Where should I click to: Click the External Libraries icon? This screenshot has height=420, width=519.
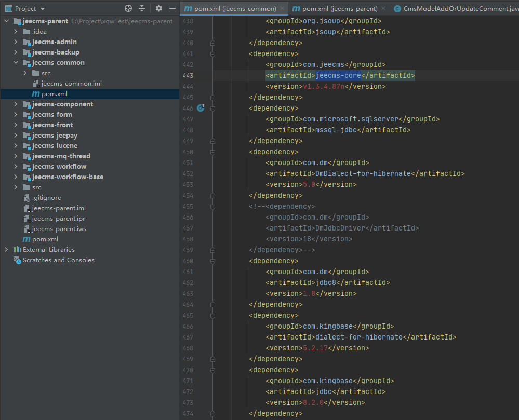[x=17, y=250]
